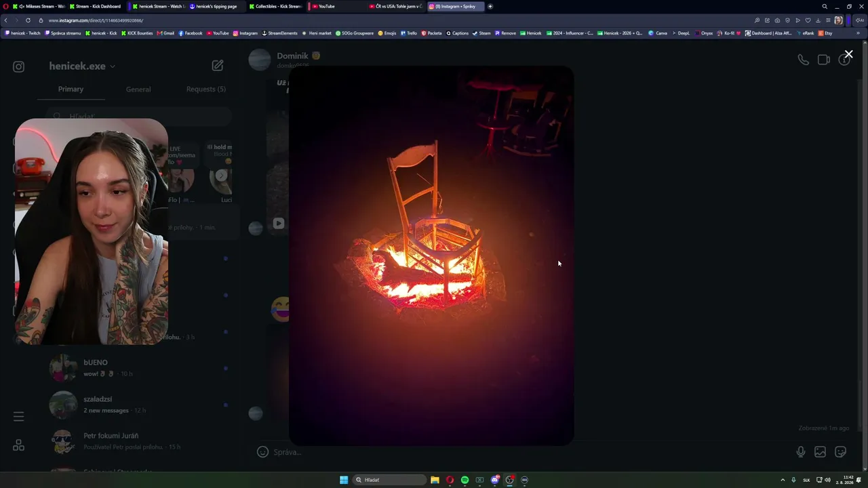Open the Facebook bookmark
Image resolution: width=868 pixels, height=488 pixels.
pyautogui.click(x=191, y=33)
